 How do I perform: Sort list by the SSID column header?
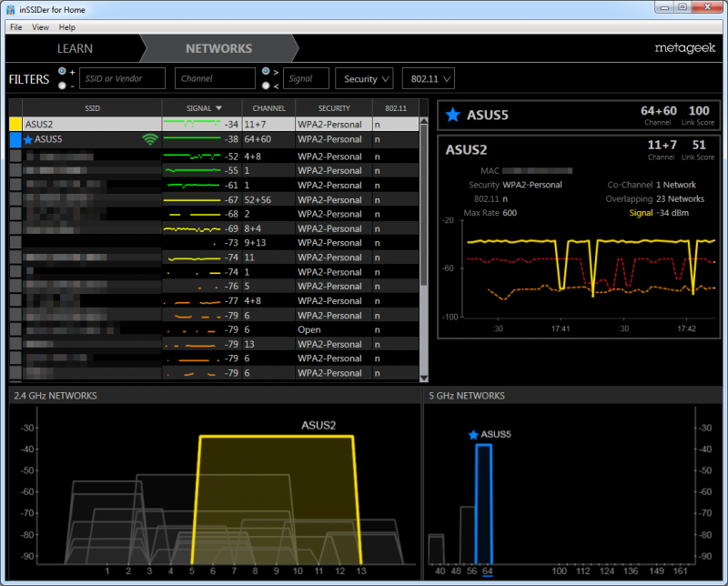pyautogui.click(x=93, y=108)
